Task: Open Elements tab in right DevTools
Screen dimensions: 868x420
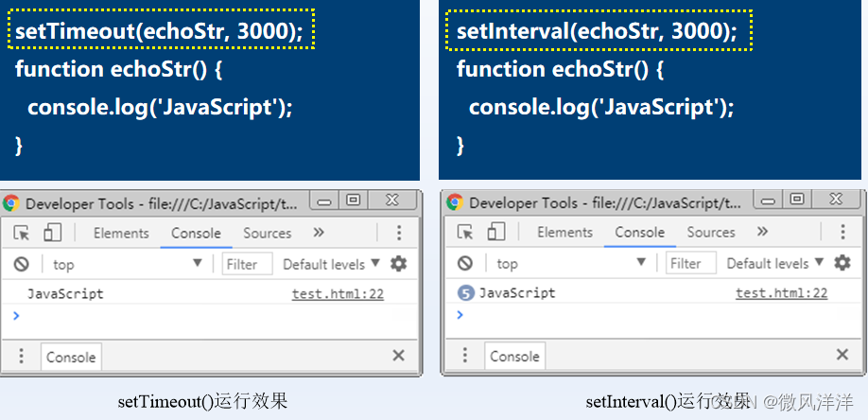Action: [565, 232]
